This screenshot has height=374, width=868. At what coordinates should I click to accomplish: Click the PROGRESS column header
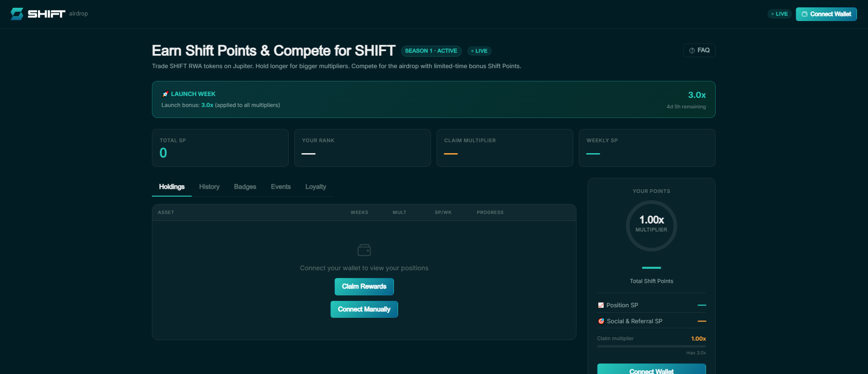point(490,213)
